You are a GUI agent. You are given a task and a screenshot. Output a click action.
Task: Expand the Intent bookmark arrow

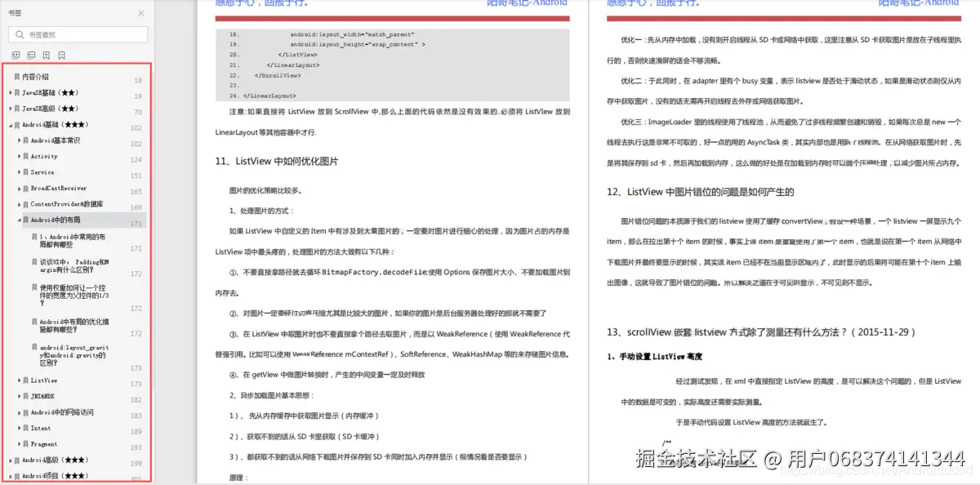(x=19, y=428)
